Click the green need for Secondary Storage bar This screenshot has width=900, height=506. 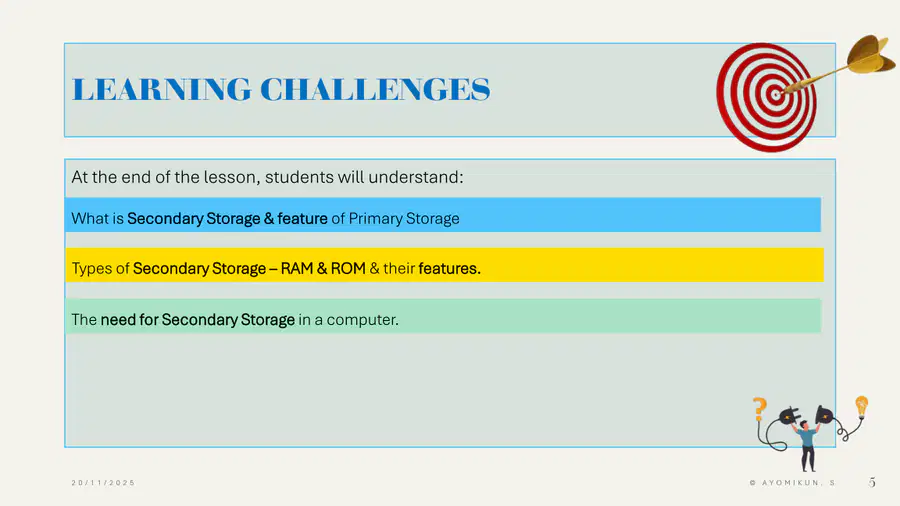point(443,316)
